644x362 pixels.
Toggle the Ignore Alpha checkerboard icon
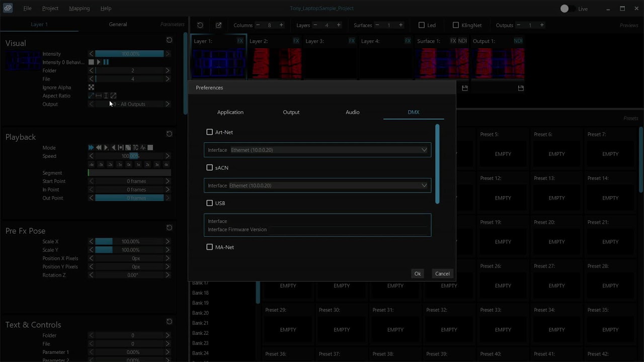[91, 87]
